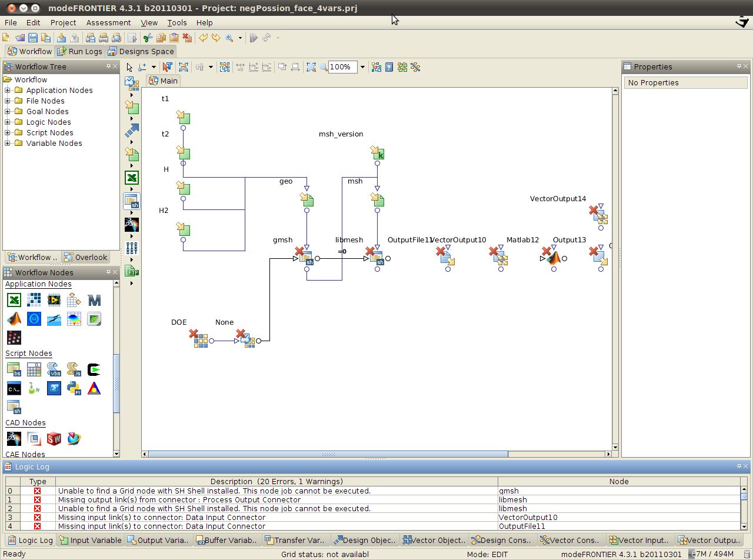Screen dimensions: 753x560
Task: Select the Excel node in Application Nodes palette
Action: pos(14,301)
